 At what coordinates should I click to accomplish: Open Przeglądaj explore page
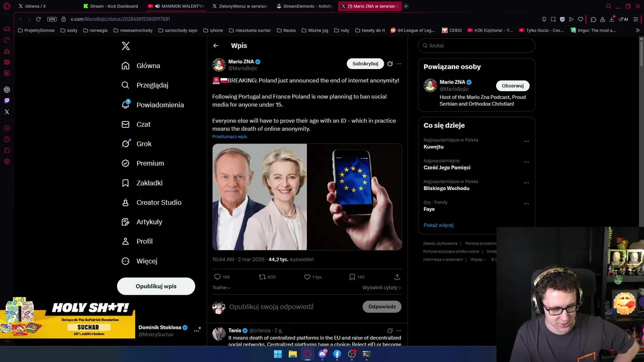point(145,85)
